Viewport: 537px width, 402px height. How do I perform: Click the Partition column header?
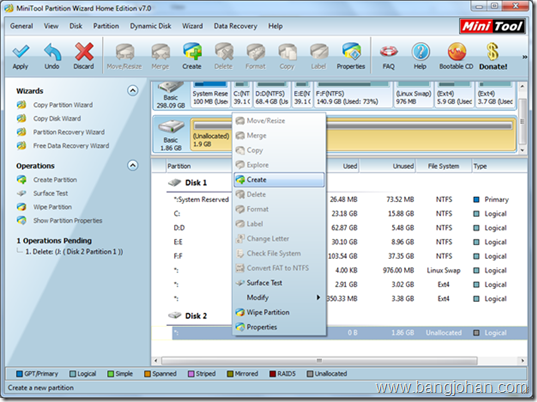(x=179, y=166)
